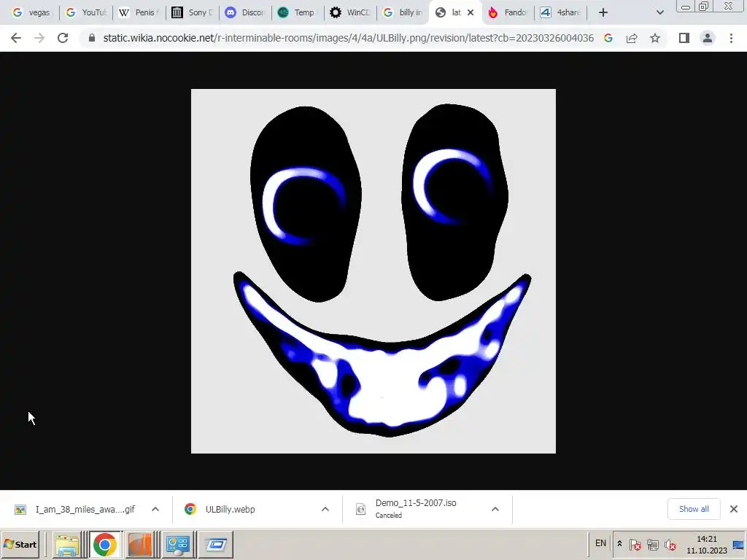This screenshot has height=560, width=747.
Task: Toggle the side panel icon
Action: click(684, 38)
